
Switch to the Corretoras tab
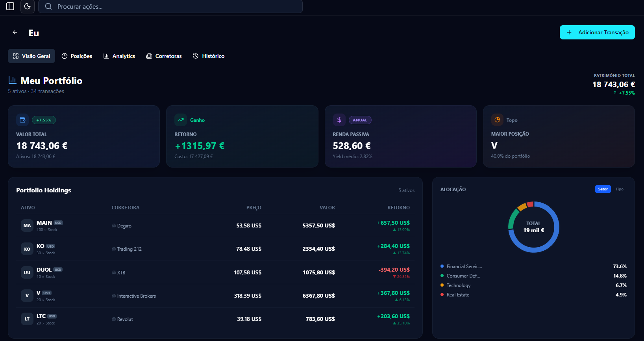[x=164, y=56]
